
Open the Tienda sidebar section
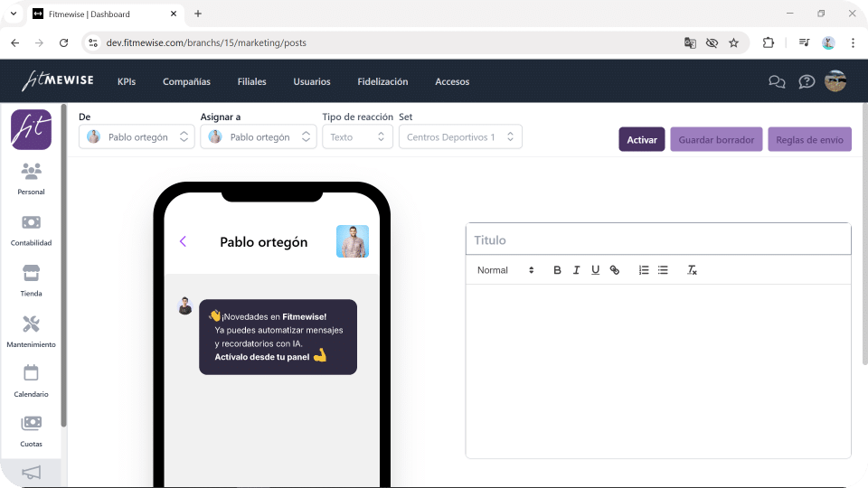click(x=31, y=280)
